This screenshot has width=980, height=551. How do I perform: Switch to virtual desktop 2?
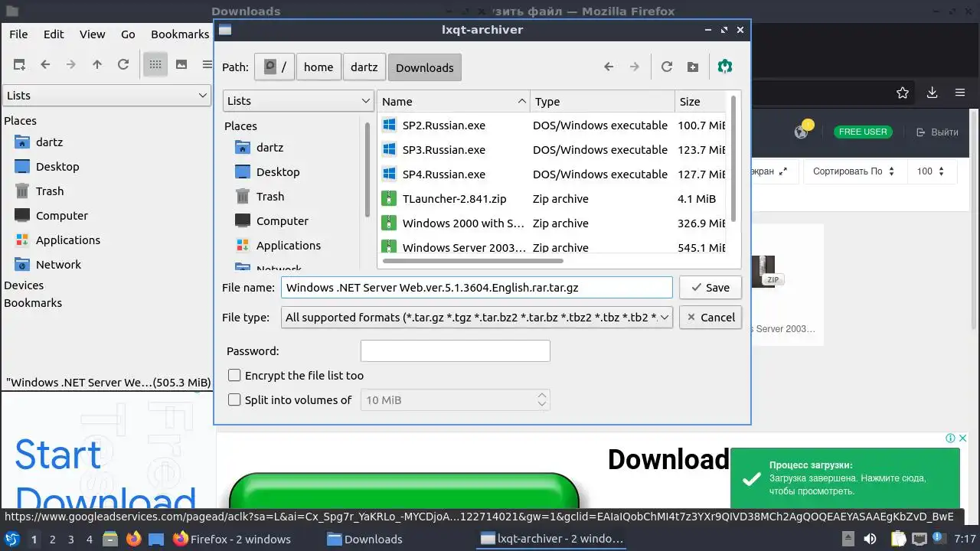(x=53, y=540)
